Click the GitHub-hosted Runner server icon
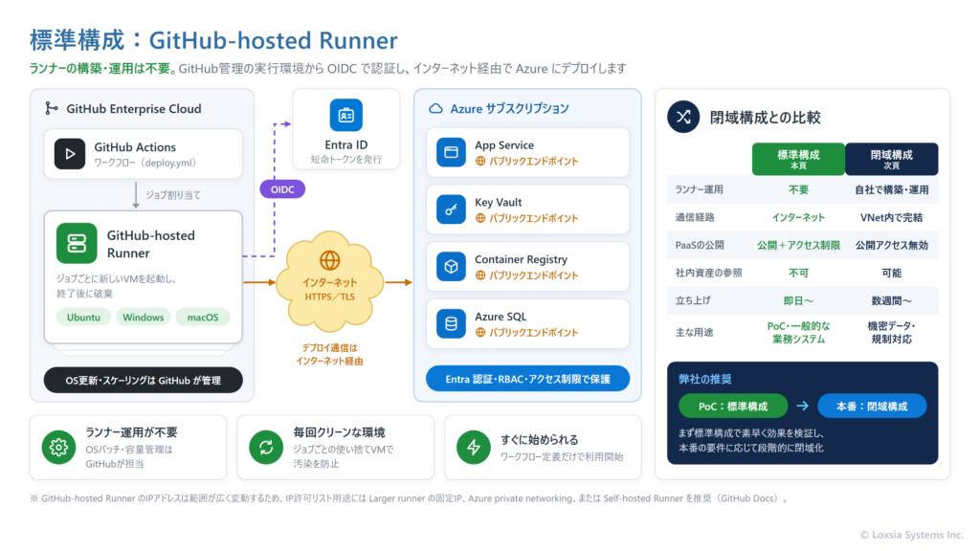Viewport: 980px width, 551px height. [77, 243]
